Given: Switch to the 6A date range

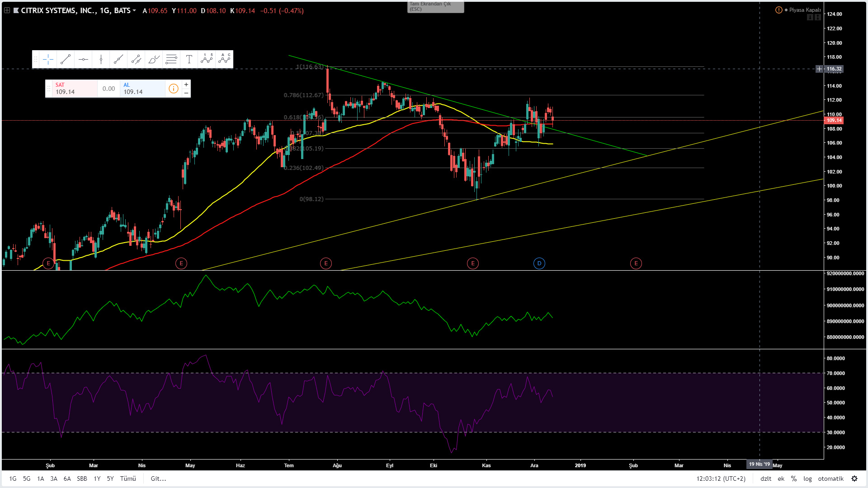Looking at the screenshot, I should point(67,479).
